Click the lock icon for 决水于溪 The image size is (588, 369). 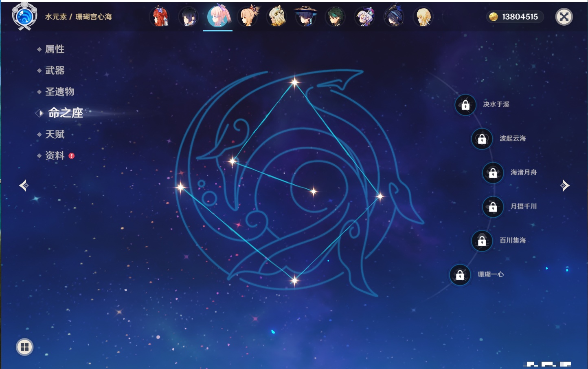(465, 105)
